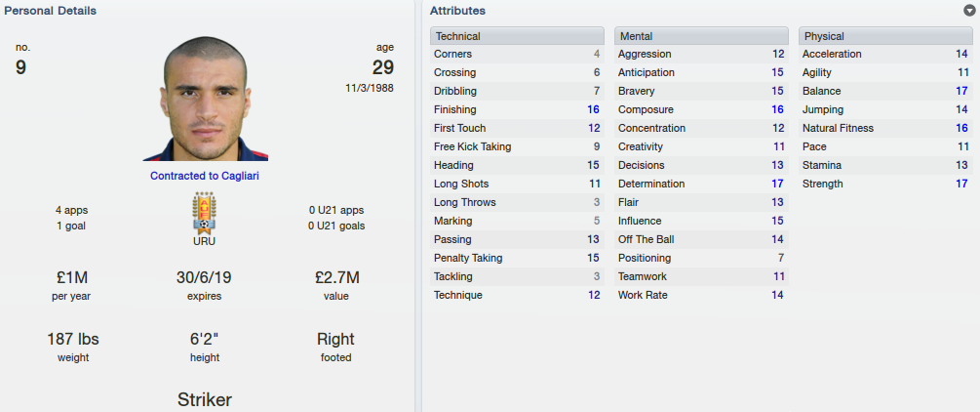This screenshot has width=980, height=412.
Task: Click the Uruguay national team badge
Action: pos(204,213)
